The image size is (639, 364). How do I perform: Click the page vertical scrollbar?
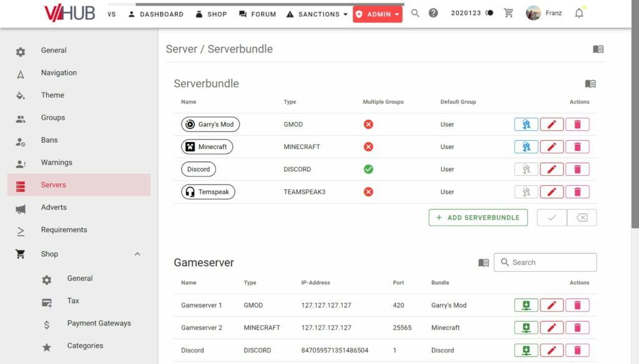click(x=635, y=114)
